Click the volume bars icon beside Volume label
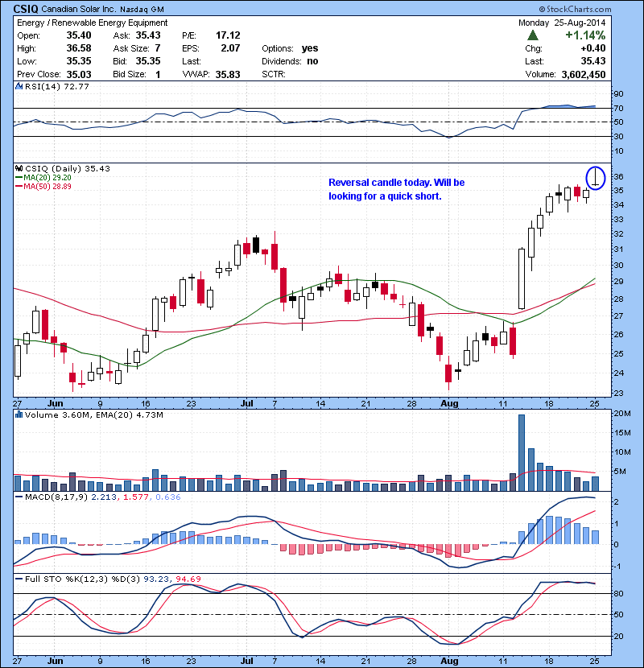 (19, 414)
